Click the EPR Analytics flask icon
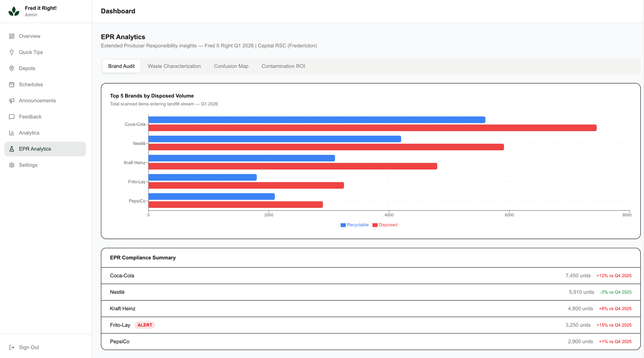Image resolution: width=644 pixels, height=358 pixels. (12, 149)
